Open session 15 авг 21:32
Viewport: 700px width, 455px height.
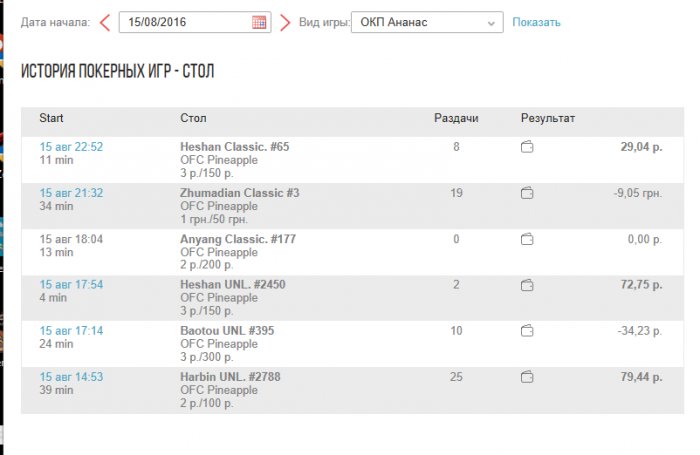point(71,193)
